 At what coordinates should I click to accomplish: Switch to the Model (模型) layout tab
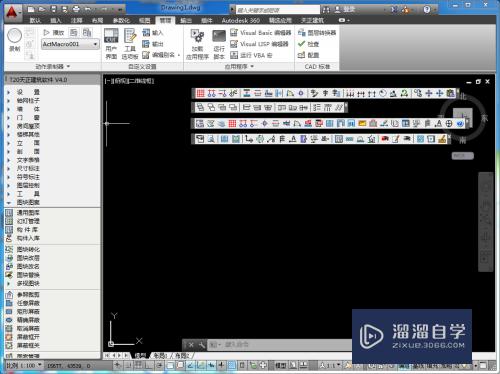[140, 356]
